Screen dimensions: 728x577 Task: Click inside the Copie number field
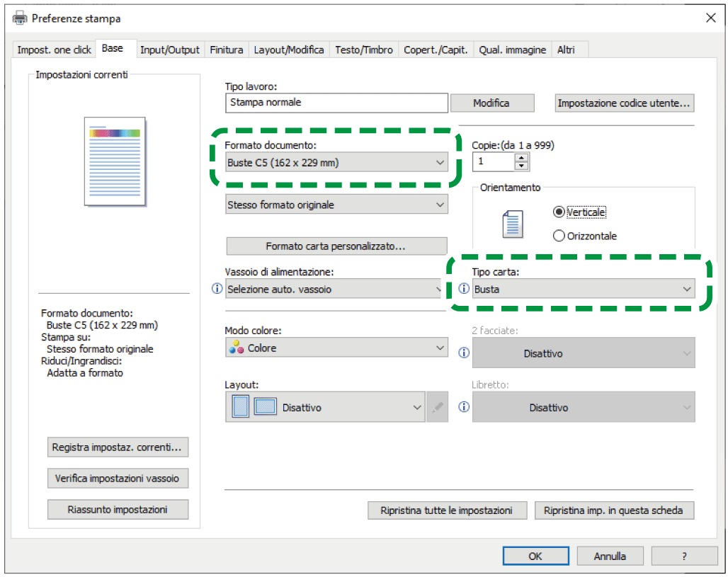click(x=494, y=162)
